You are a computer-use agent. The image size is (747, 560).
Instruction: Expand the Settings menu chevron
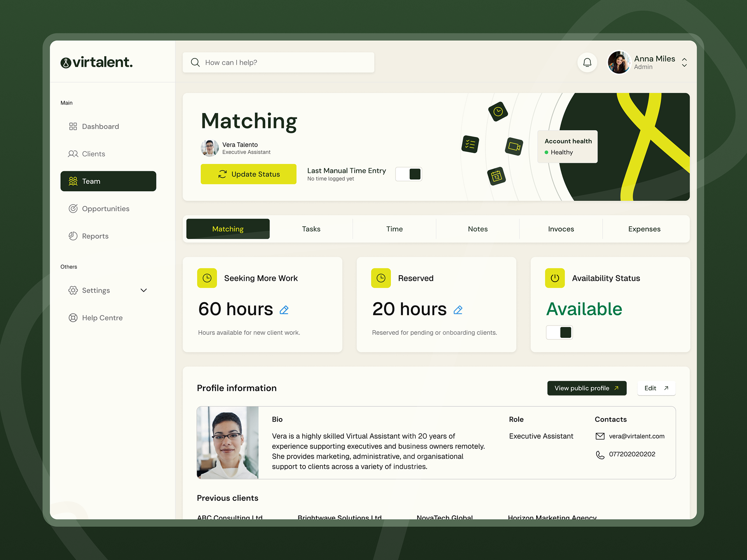pos(144,290)
